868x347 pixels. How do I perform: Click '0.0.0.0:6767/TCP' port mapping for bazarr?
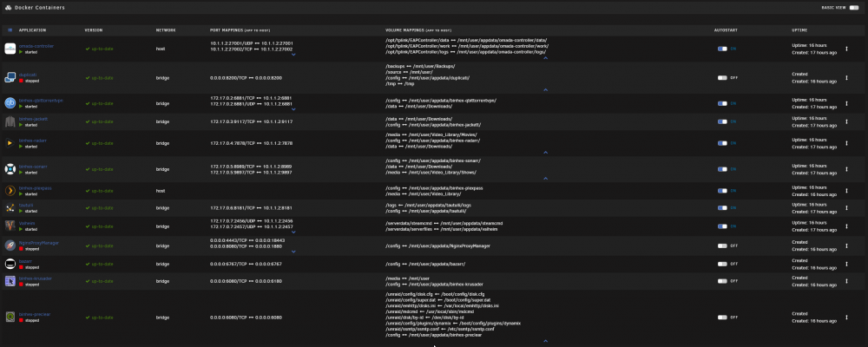228,264
